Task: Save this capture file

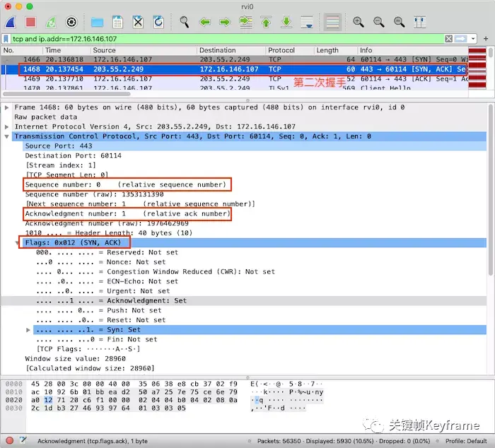Action: 117,23
